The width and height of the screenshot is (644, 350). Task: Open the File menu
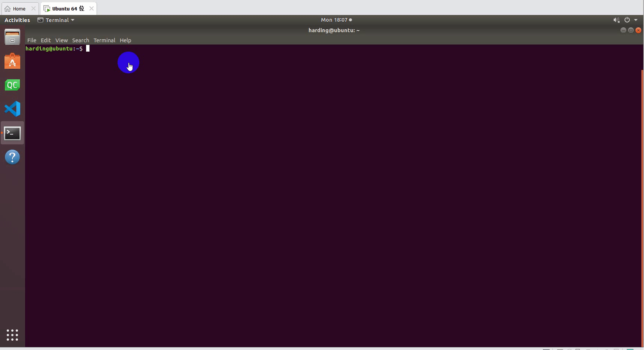tap(32, 40)
